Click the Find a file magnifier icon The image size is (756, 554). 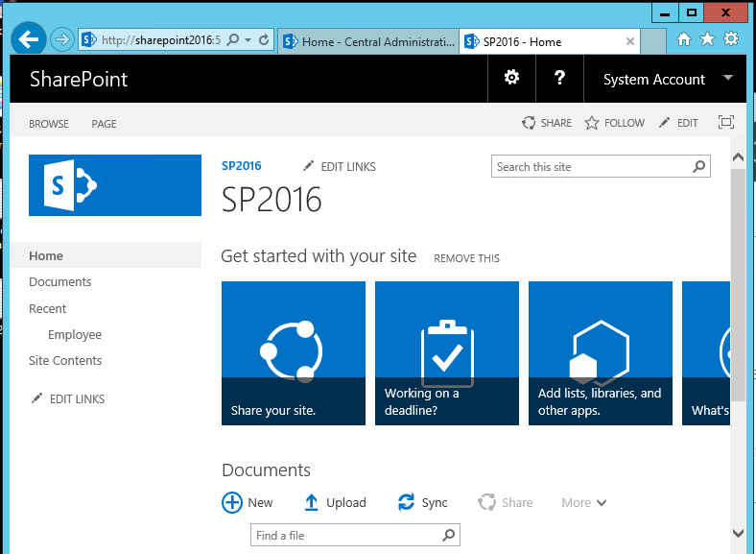click(448, 535)
